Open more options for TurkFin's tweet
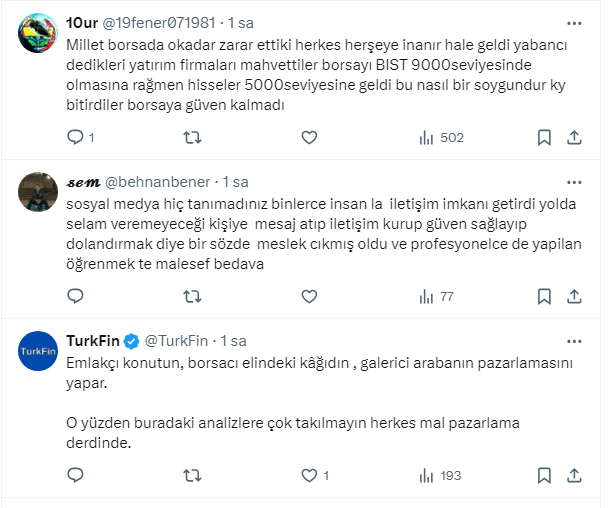Viewport: 611px width, 508px height. tap(573, 340)
